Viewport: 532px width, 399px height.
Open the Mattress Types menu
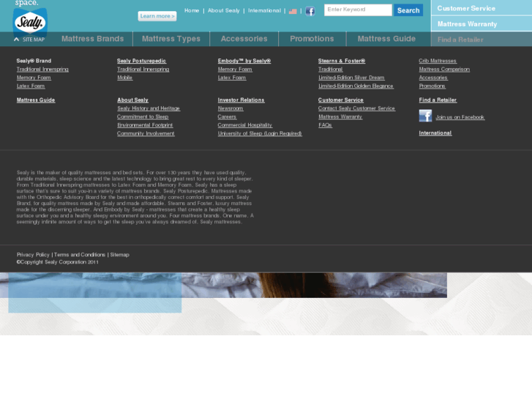[171, 39]
